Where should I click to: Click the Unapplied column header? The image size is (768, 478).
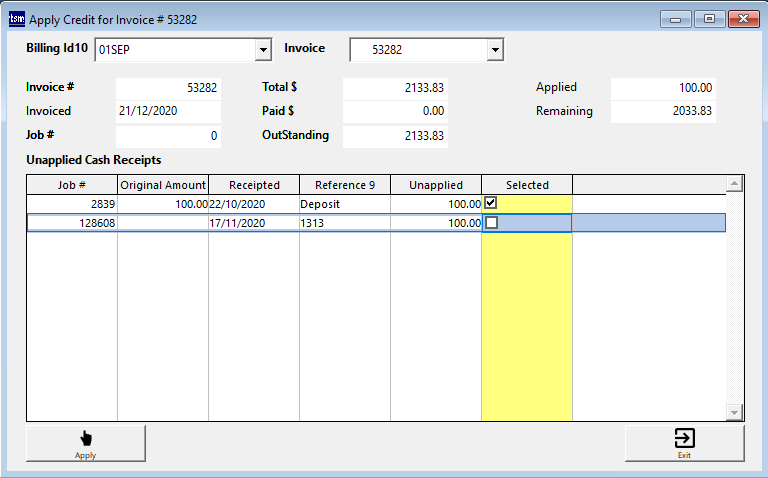[x=436, y=185]
